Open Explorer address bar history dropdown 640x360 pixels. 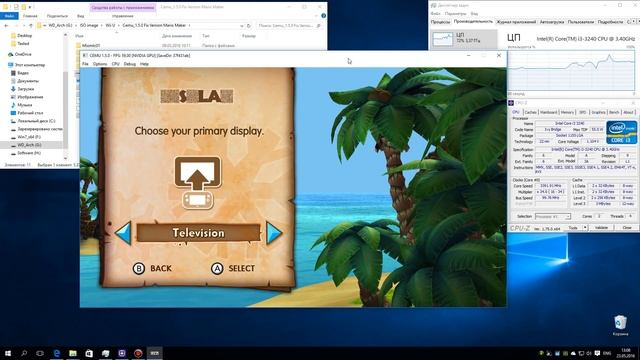click(241, 25)
